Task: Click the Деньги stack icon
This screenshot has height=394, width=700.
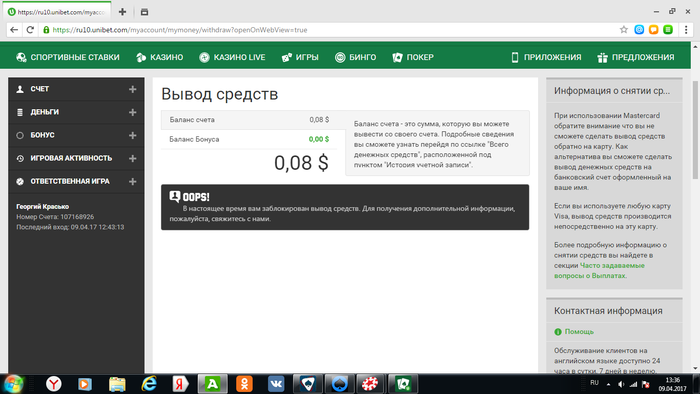Action: point(20,112)
